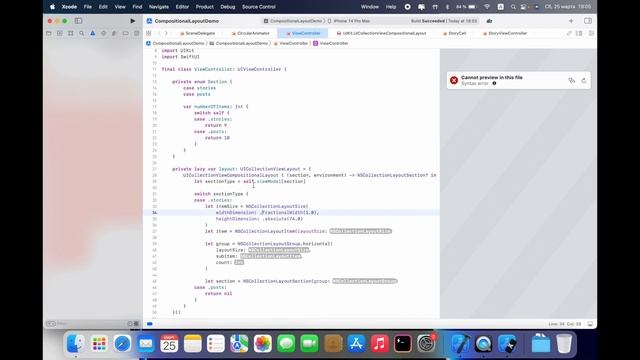This screenshot has width=640, height=360.
Task: Open the Source Control menu
Action: click(x=259, y=7)
